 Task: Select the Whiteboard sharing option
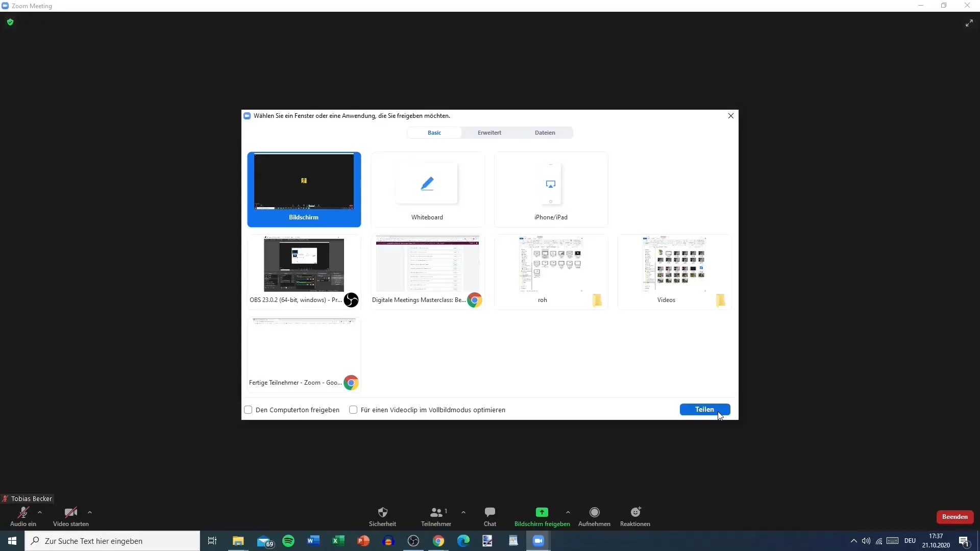(x=427, y=189)
